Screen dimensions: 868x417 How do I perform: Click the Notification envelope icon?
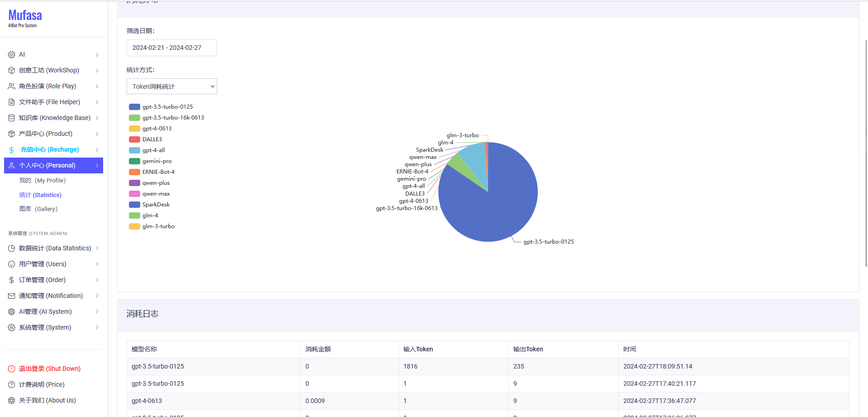(12, 296)
